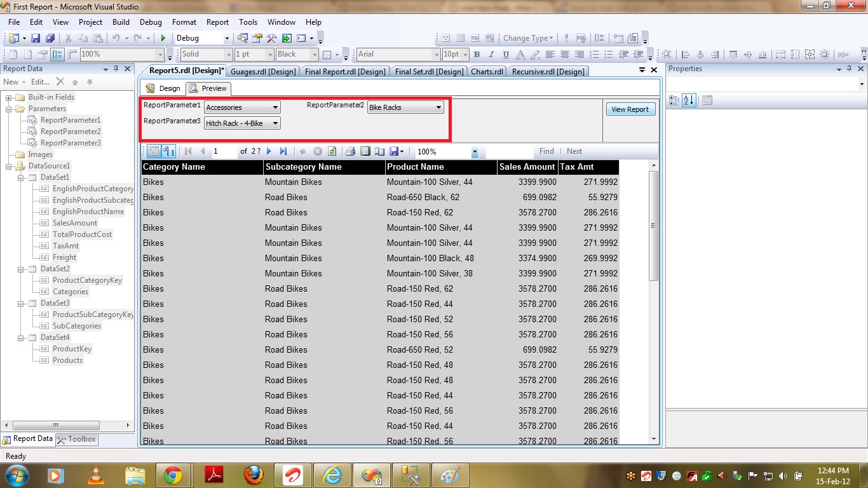Open the ReportParameter1 Accessories dropdown
Viewport: 868px width, 488px height.
275,107
